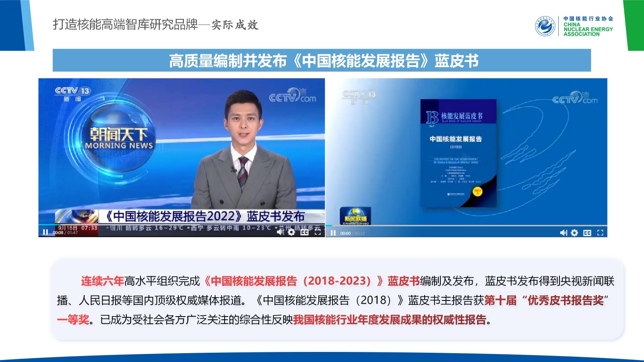This screenshot has width=644, height=362.
Task: Click the red text 连续六年
Action: click(102, 281)
